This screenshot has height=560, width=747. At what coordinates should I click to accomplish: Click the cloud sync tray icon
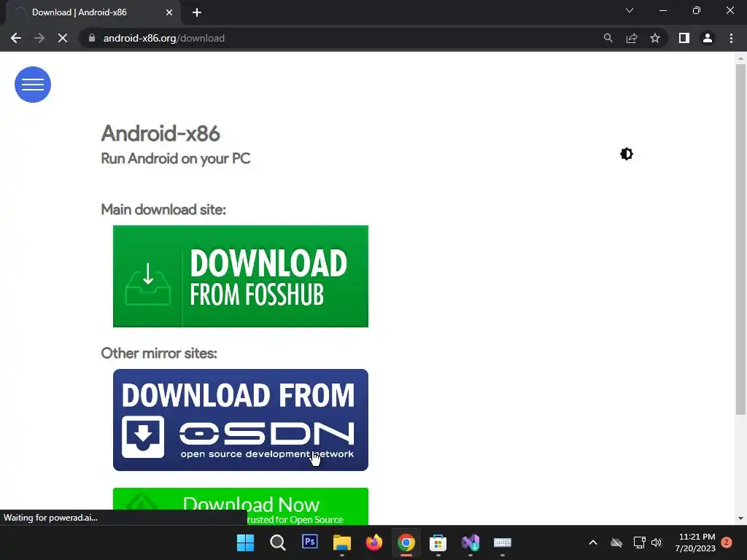616,542
